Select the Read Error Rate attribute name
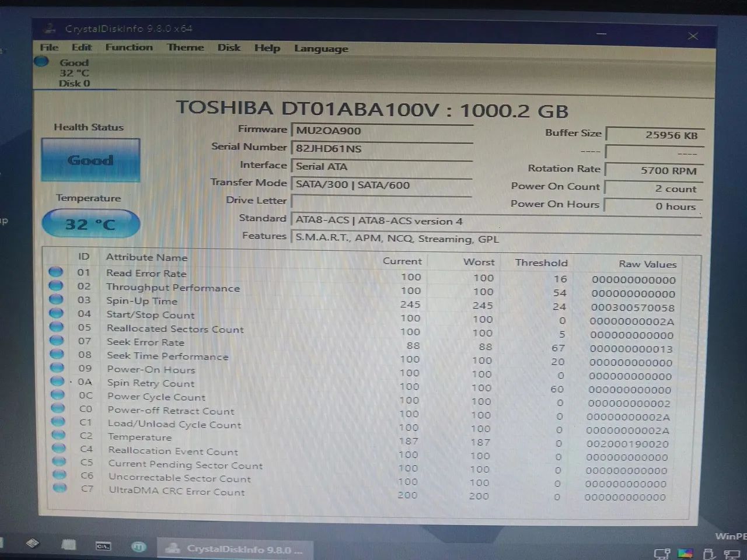747x560 pixels. (146, 273)
